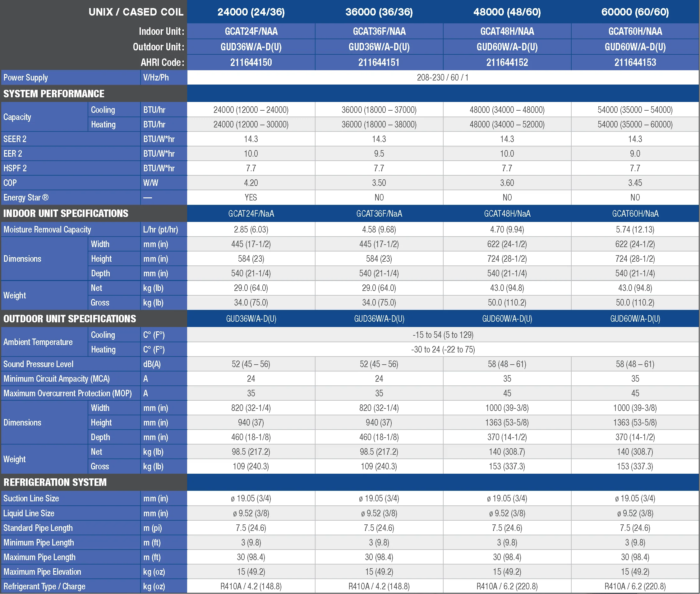Click outdoor depth '370 (14-1/2)' in 60000 column
Screen dimensions: 700x594
[x=635, y=437]
